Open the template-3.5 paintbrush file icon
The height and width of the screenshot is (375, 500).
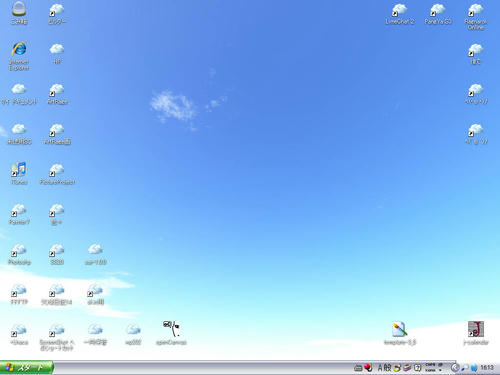[400, 329]
